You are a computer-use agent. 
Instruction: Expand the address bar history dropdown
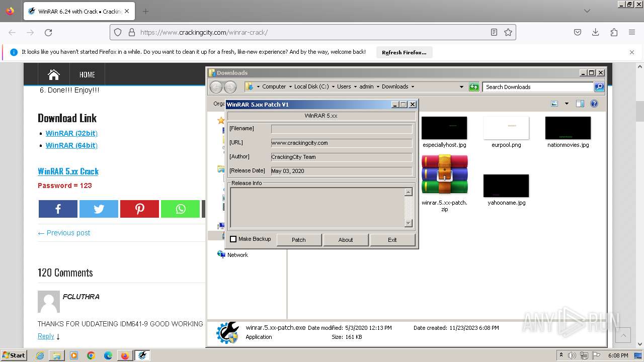461,86
